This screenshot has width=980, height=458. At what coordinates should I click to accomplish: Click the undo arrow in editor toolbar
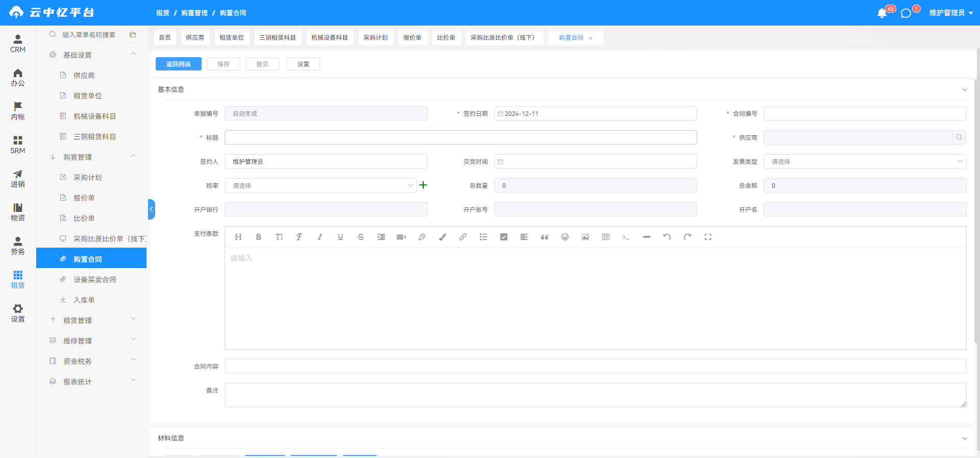tap(667, 237)
